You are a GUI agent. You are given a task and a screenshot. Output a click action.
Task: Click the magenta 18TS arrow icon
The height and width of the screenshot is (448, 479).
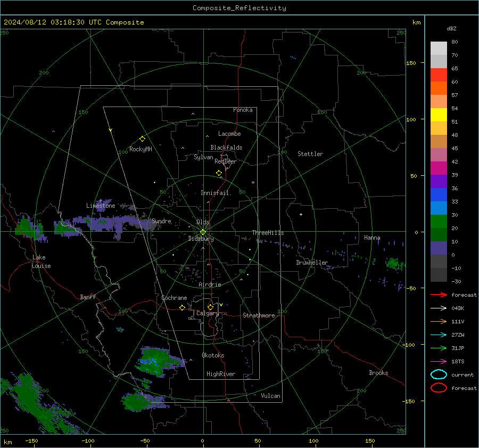[x=439, y=362]
